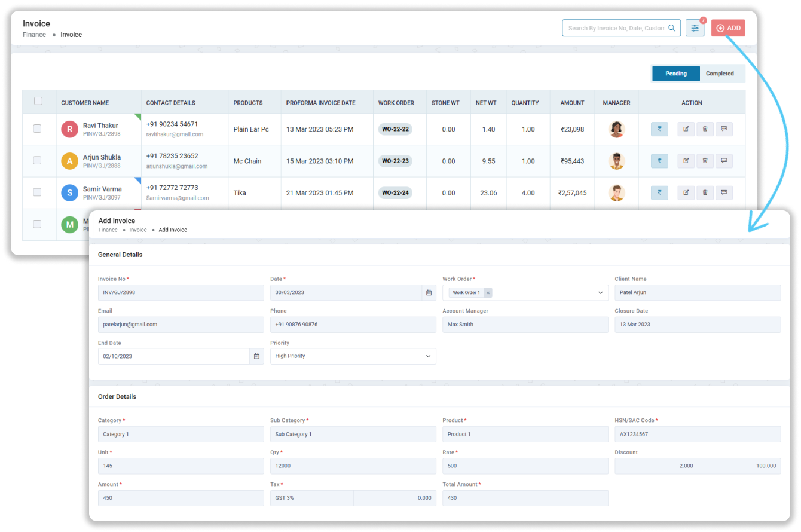Select the Pending tab
Image resolution: width=801 pixels, height=532 pixels.
676,73
